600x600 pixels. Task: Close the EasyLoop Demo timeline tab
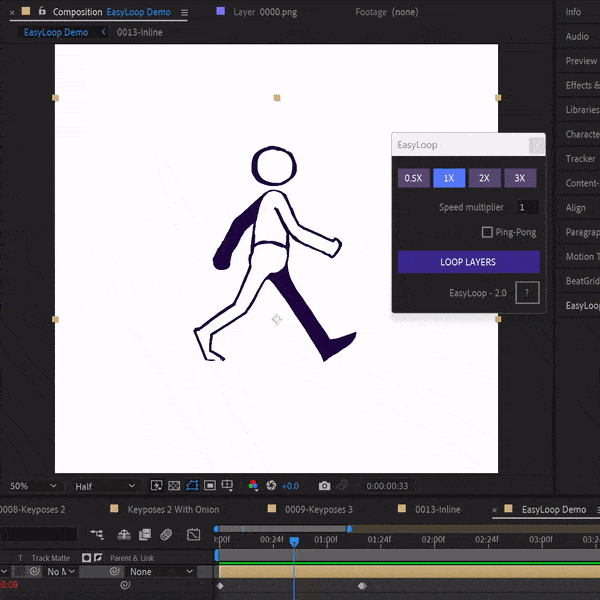click(x=494, y=510)
